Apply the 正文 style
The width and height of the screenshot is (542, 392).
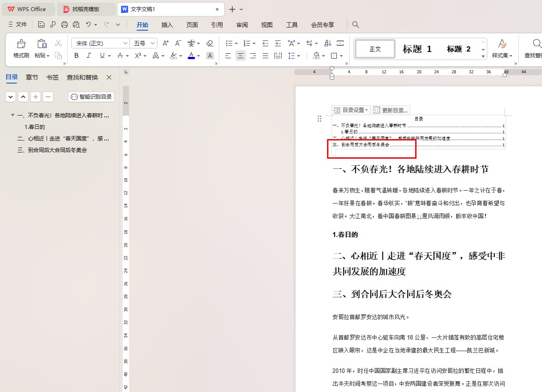pyautogui.click(x=375, y=49)
